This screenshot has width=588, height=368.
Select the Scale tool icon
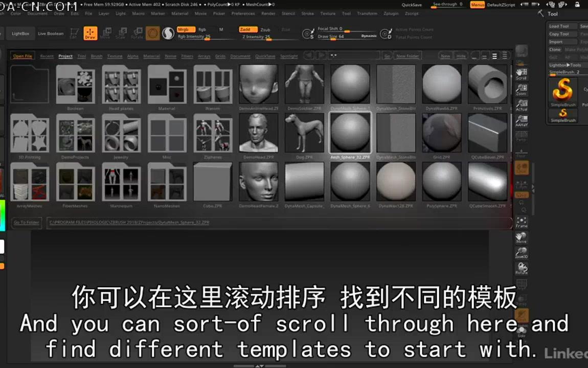[122, 33]
